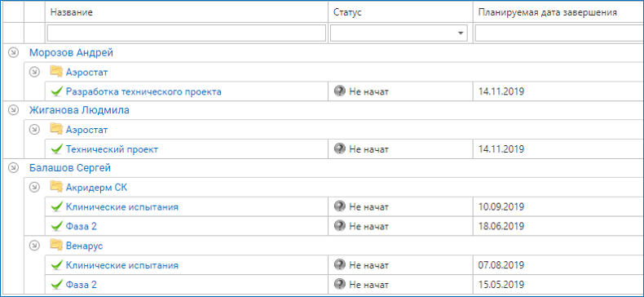
Task: Click the gray status icon dated 10.09.2019
Action: pyautogui.click(x=340, y=206)
